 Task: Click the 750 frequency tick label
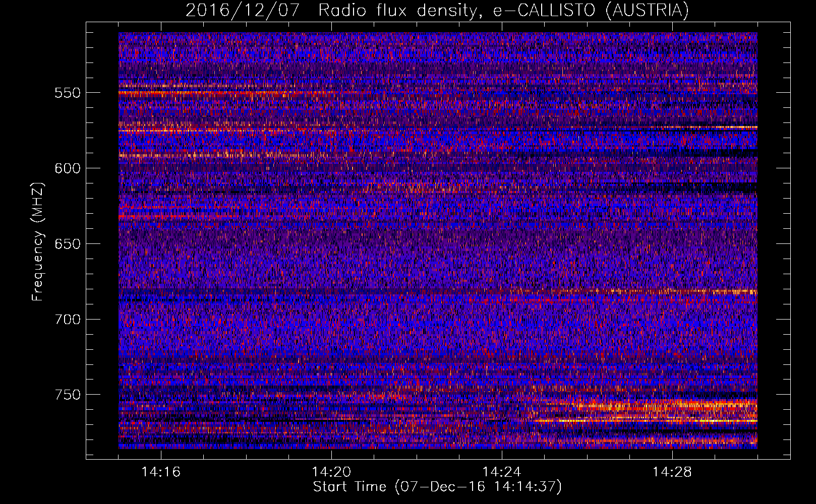68,395
